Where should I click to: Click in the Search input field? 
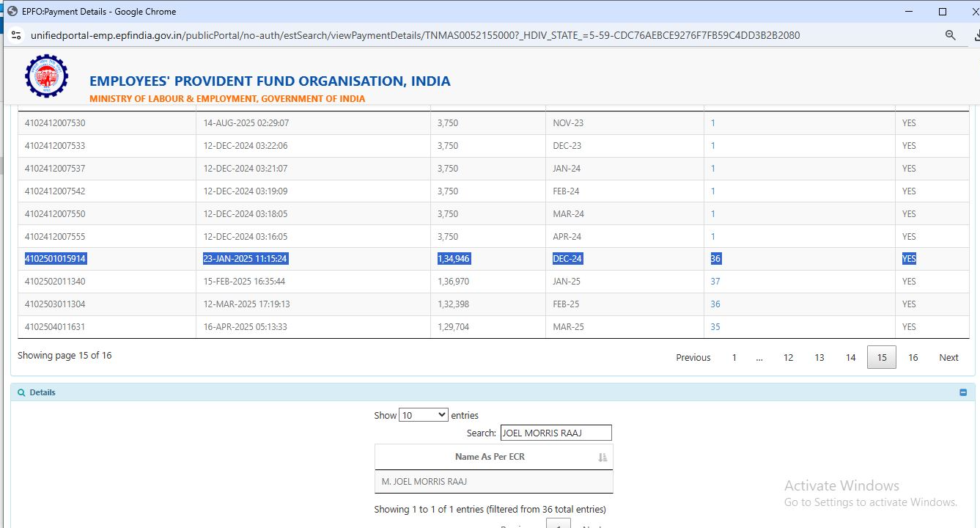556,433
